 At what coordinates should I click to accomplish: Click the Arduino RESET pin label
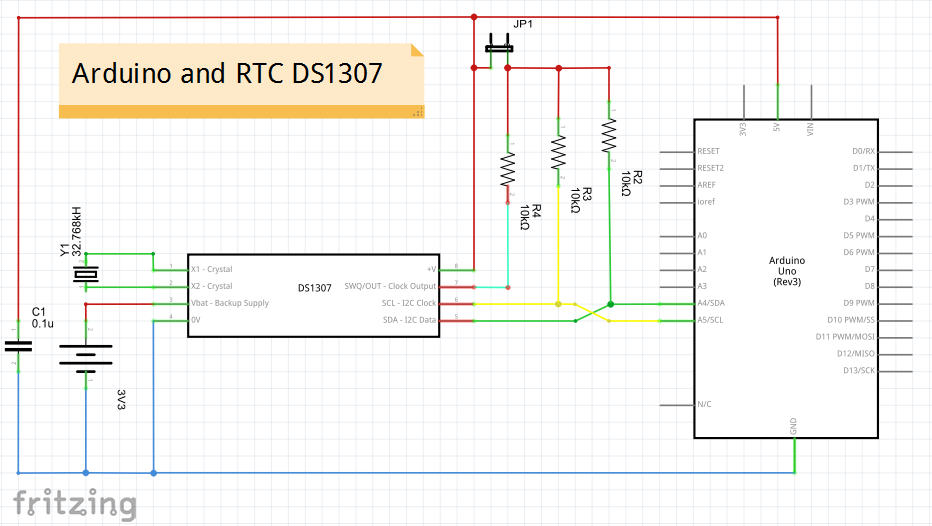708,151
